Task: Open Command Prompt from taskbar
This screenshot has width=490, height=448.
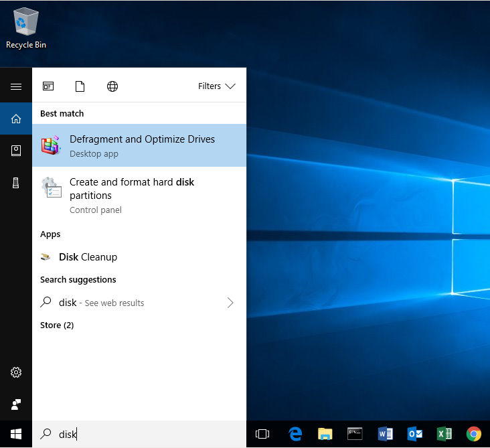Action: pyautogui.click(x=355, y=434)
